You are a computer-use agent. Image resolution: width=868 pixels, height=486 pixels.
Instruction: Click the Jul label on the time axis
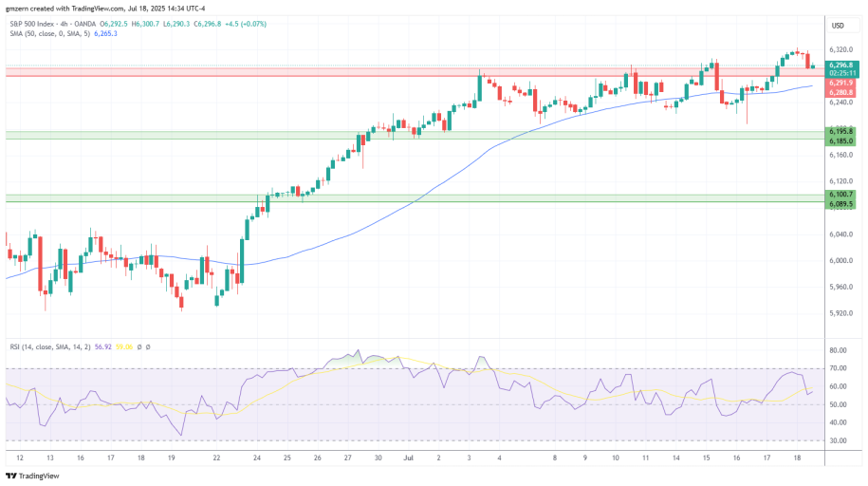click(409, 458)
